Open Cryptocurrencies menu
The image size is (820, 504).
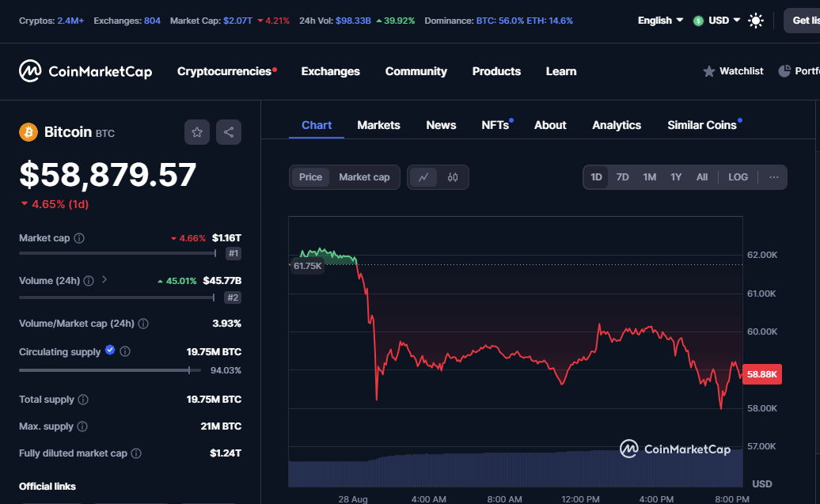(x=224, y=72)
